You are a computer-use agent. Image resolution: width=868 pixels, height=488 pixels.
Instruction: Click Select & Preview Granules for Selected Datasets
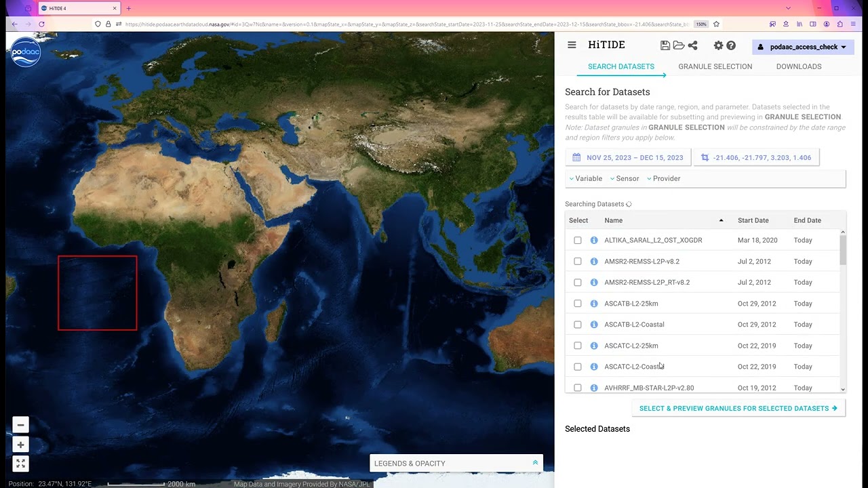click(738, 409)
